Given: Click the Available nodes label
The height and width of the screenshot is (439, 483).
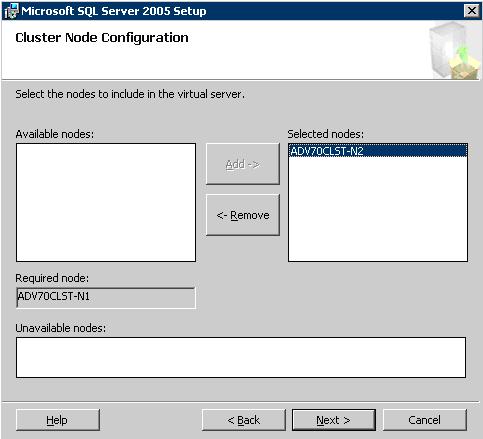Looking at the screenshot, I should coord(55,134).
